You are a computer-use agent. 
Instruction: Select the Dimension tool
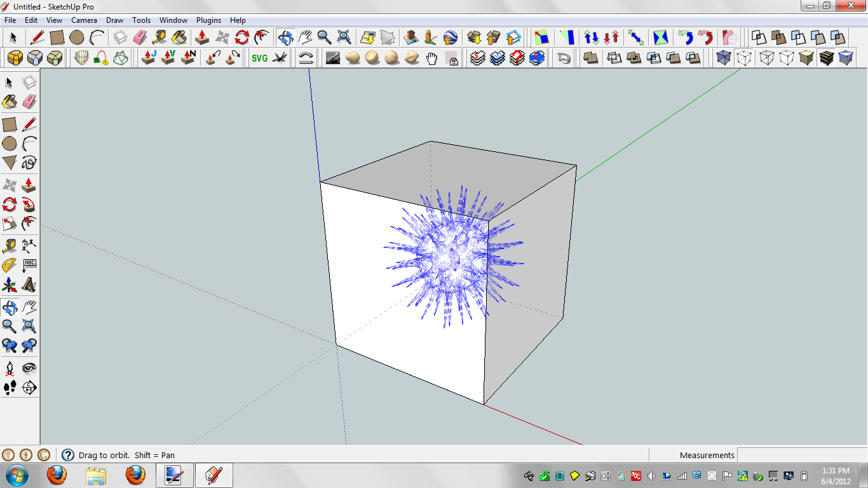(x=29, y=246)
